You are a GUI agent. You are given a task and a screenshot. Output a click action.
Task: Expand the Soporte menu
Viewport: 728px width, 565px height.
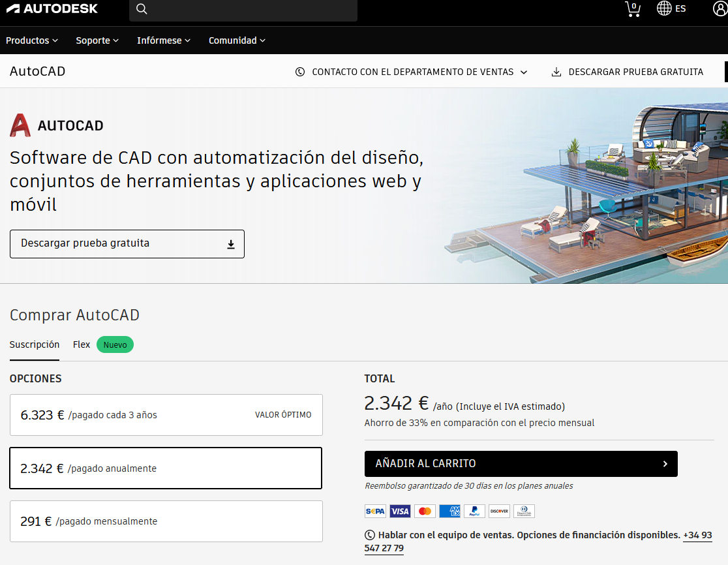[x=97, y=40]
